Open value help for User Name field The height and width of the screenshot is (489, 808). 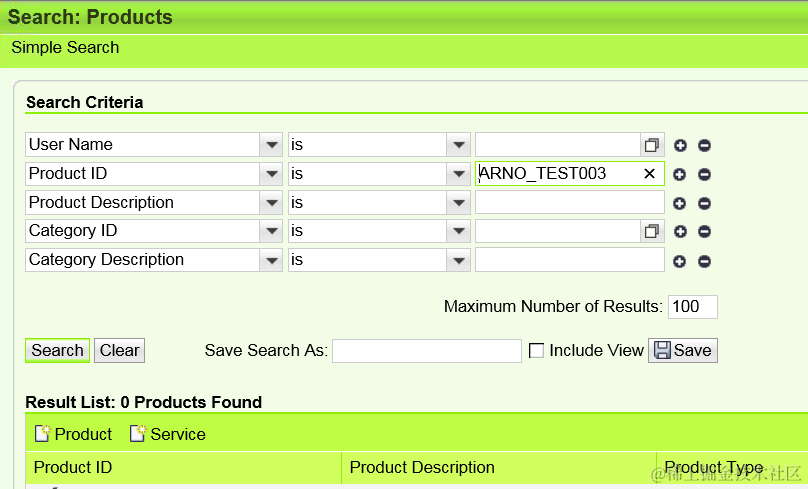(x=652, y=145)
